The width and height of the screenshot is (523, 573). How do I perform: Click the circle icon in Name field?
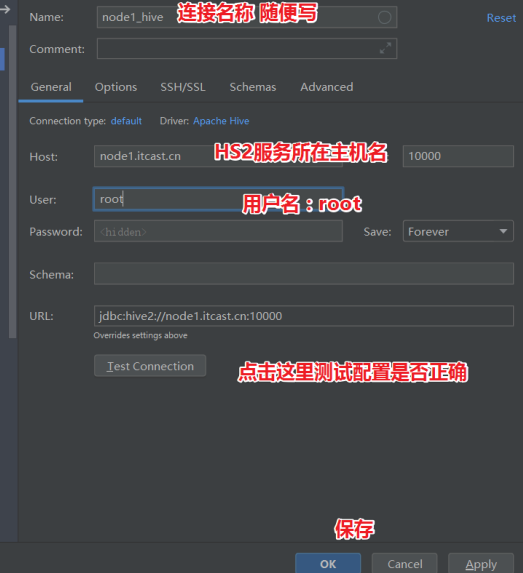[x=384, y=17]
